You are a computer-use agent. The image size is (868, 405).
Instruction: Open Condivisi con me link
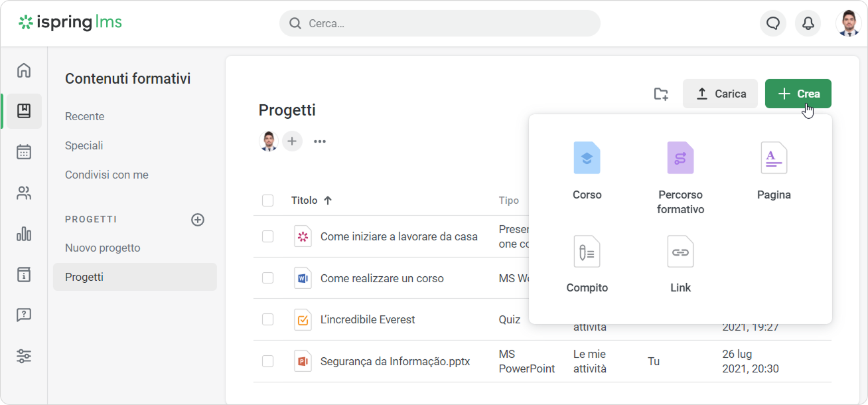107,175
